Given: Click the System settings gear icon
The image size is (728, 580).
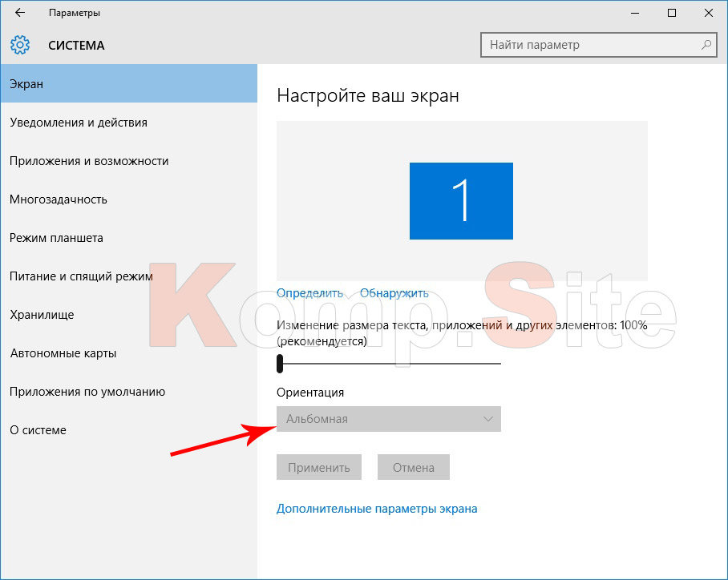Looking at the screenshot, I should click(20, 45).
